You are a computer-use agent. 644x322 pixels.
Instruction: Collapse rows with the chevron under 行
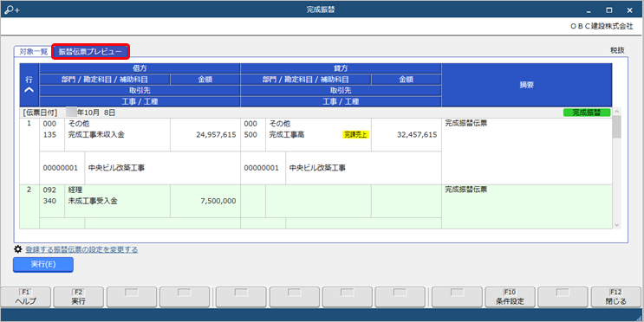(x=29, y=90)
